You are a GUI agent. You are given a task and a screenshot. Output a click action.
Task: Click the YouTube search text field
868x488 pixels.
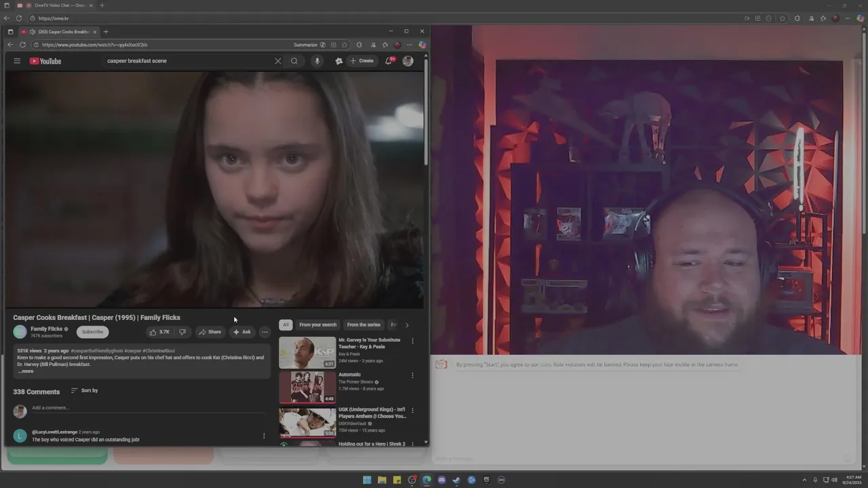click(x=186, y=61)
